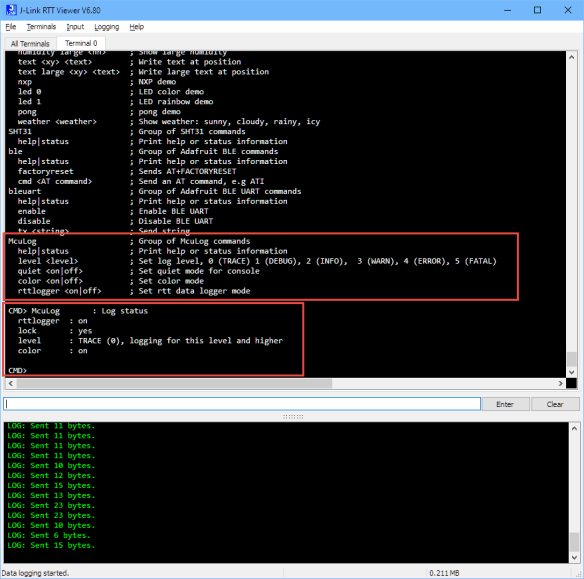Open the Help menu
This screenshot has width=584, height=579.
pyautogui.click(x=137, y=27)
